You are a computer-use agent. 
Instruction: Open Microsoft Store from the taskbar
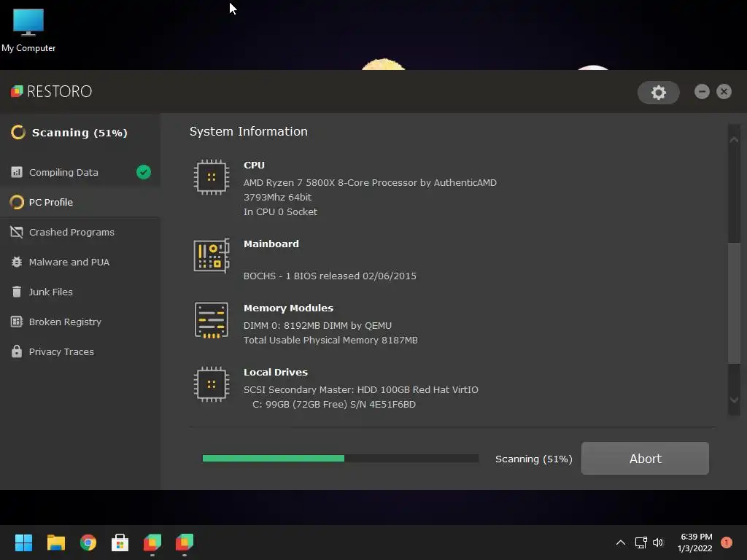[120, 542]
